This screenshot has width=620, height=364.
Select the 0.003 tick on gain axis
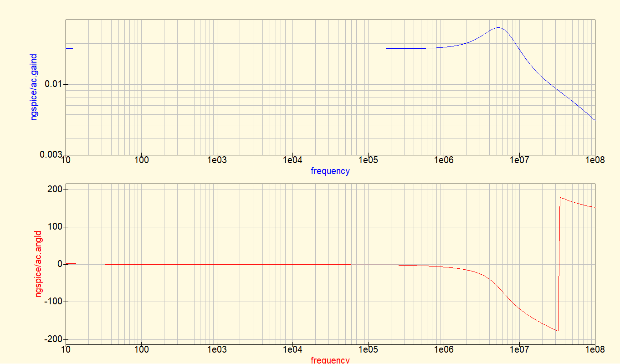pos(51,154)
